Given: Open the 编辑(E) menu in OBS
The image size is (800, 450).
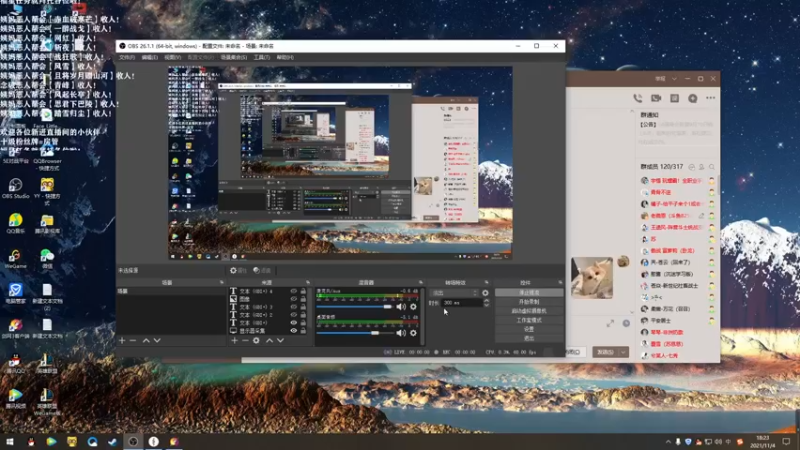Looking at the screenshot, I should [149, 57].
